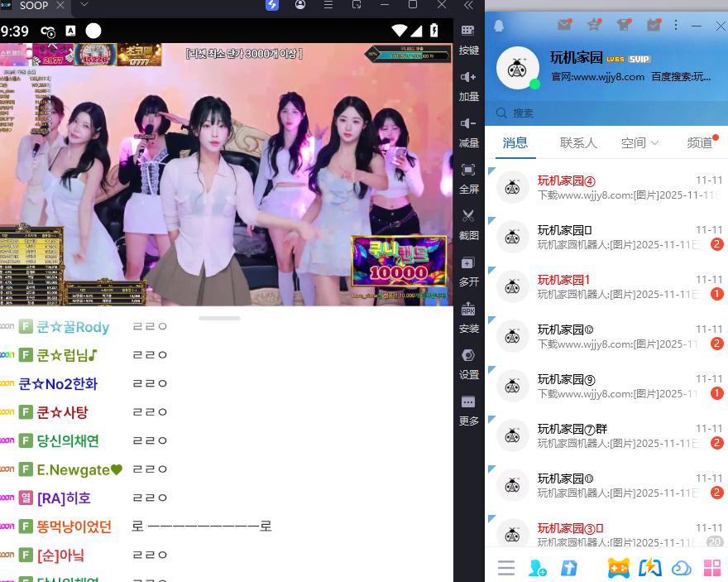Expand the 空间 dropdown tab

click(639, 142)
